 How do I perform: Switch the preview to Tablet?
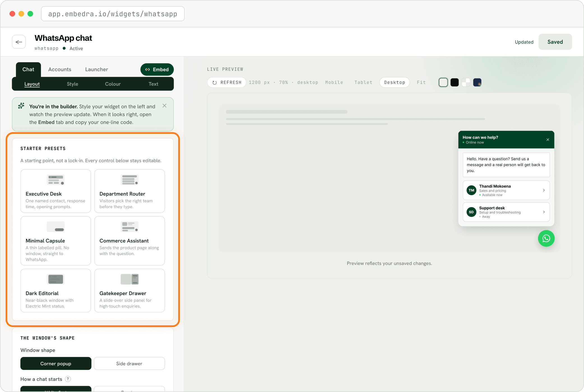[x=363, y=82]
